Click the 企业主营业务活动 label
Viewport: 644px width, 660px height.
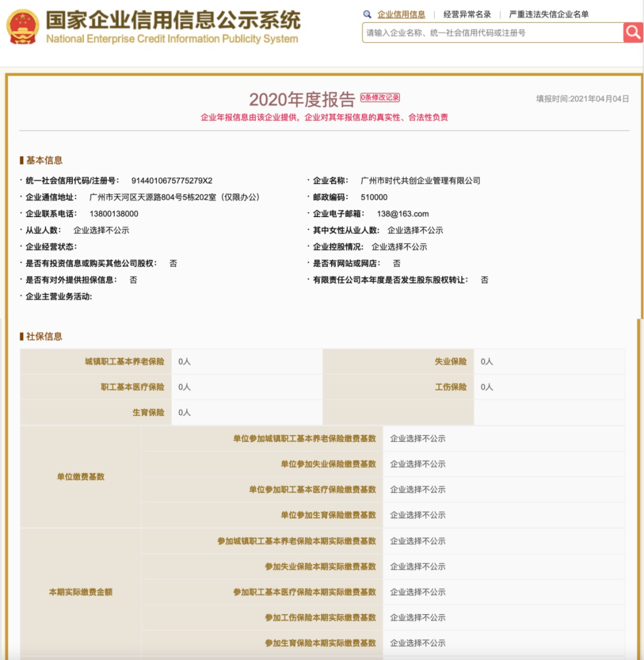click(x=58, y=296)
